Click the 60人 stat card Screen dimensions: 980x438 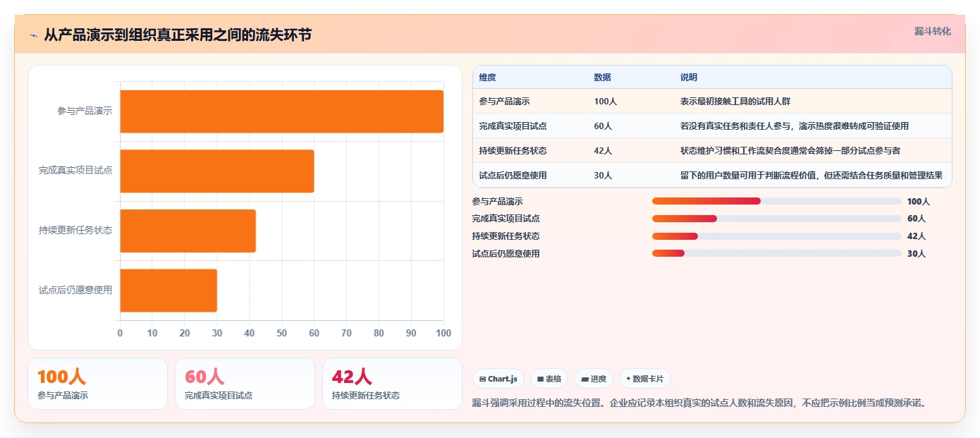coord(245,384)
